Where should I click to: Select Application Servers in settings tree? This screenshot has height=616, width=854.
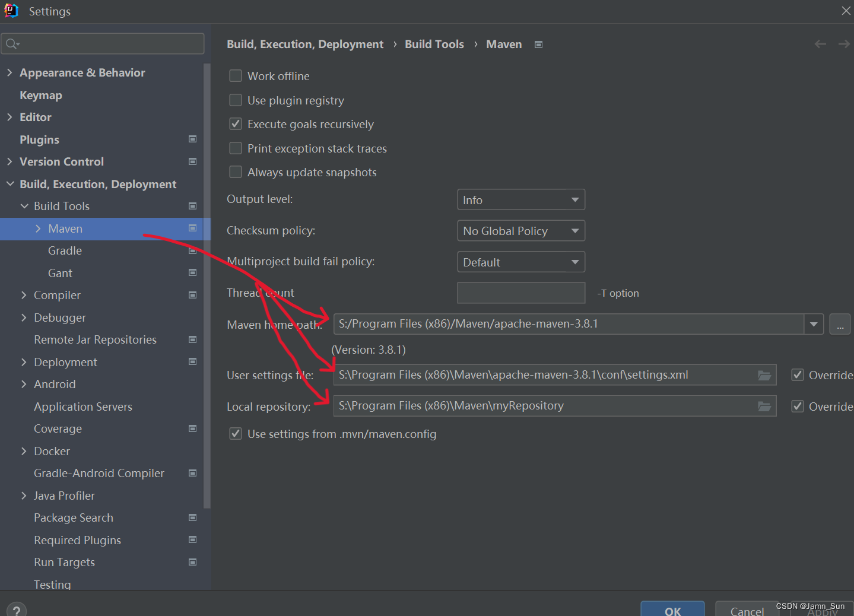83,407
